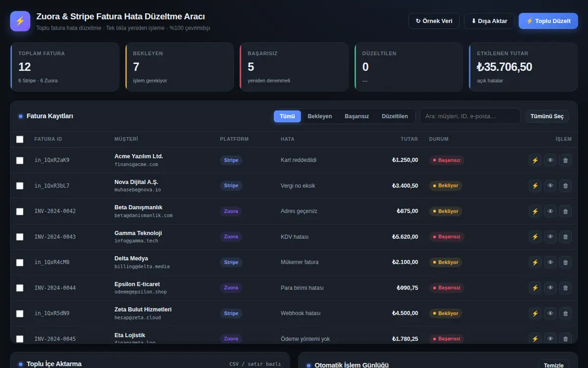Viewport: 588px width, 368px height.
Task: Delete the Epsilon E-ticaret invoice
Action: tap(565, 288)
